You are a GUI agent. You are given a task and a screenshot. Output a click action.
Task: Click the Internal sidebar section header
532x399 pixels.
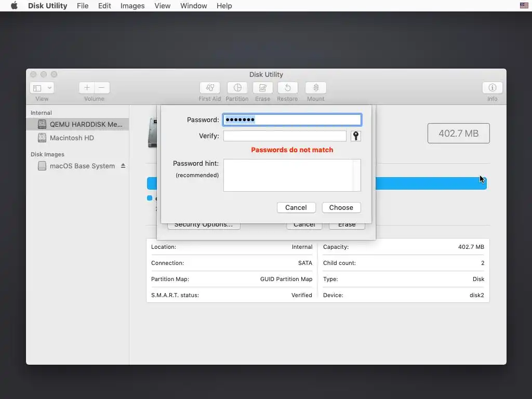[41, 113]
